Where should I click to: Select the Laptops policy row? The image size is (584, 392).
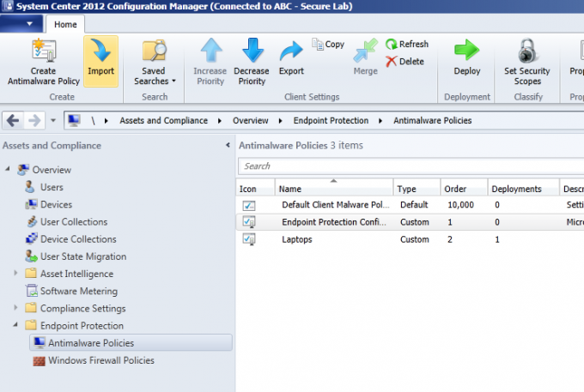410,239
